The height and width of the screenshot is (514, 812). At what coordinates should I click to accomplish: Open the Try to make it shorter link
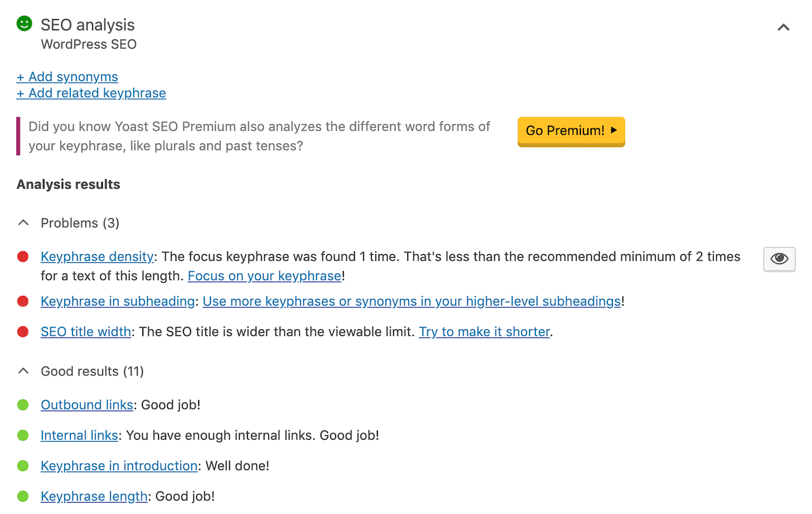coord(484,331)
